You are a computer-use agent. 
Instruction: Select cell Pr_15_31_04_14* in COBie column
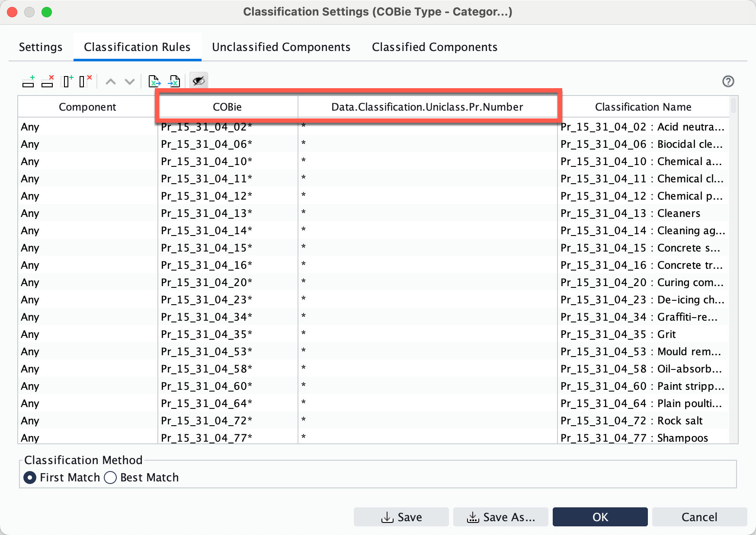(228, 230)
